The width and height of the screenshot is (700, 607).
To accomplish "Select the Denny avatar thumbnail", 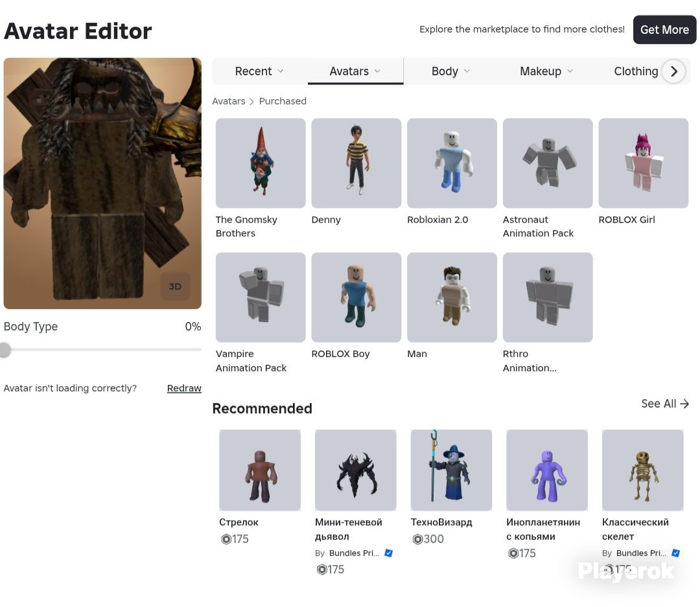I will click(356, 163).
